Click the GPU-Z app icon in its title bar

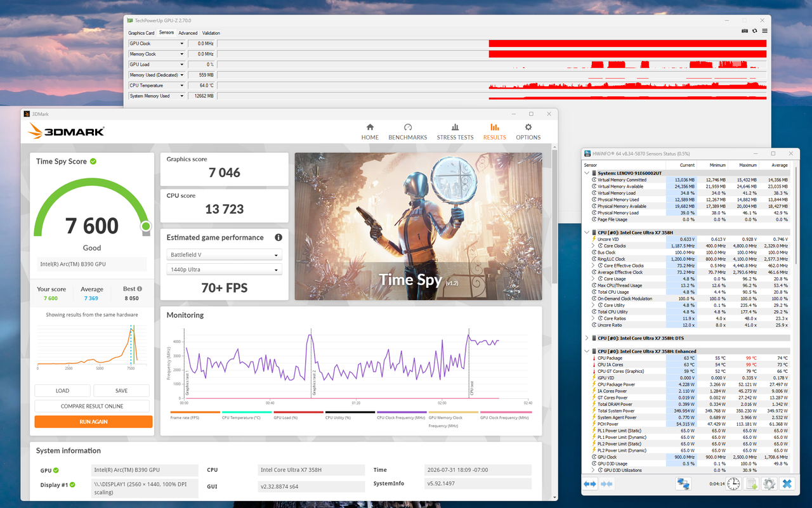(x=130, y=20)
